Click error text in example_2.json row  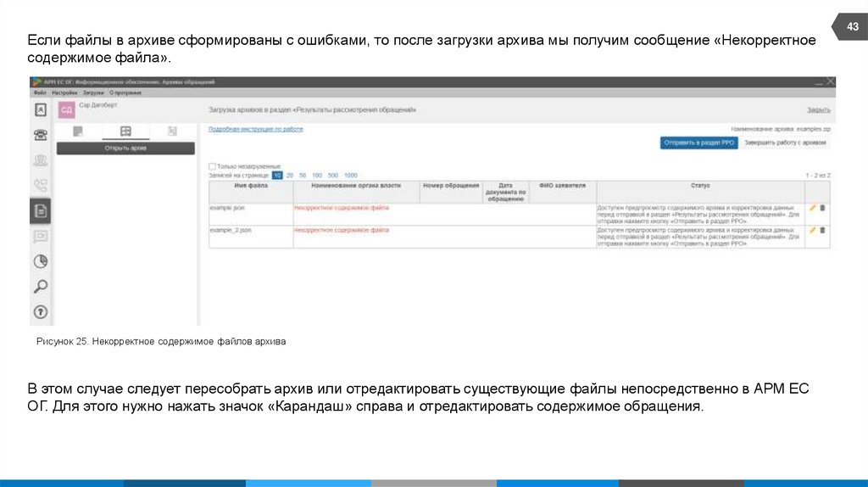coord(342,230)
